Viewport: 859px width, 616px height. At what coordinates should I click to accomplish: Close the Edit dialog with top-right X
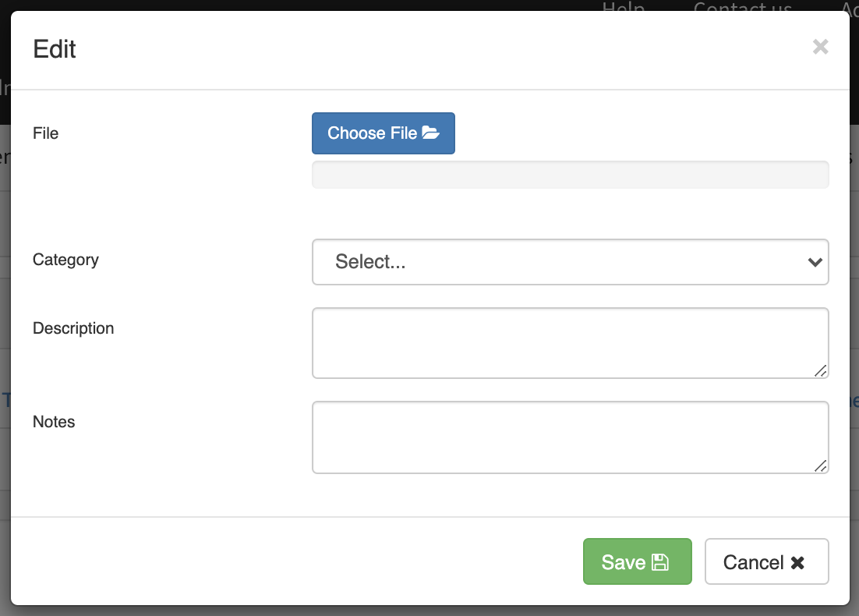tap(820, 47)
